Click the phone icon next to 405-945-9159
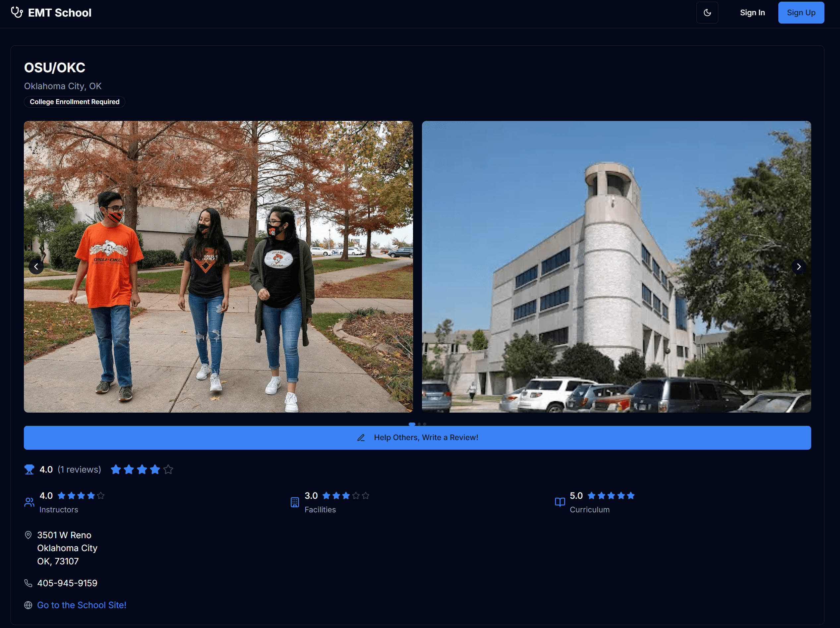The width and height of the screenshot is (840, 628). coord(29,583)
